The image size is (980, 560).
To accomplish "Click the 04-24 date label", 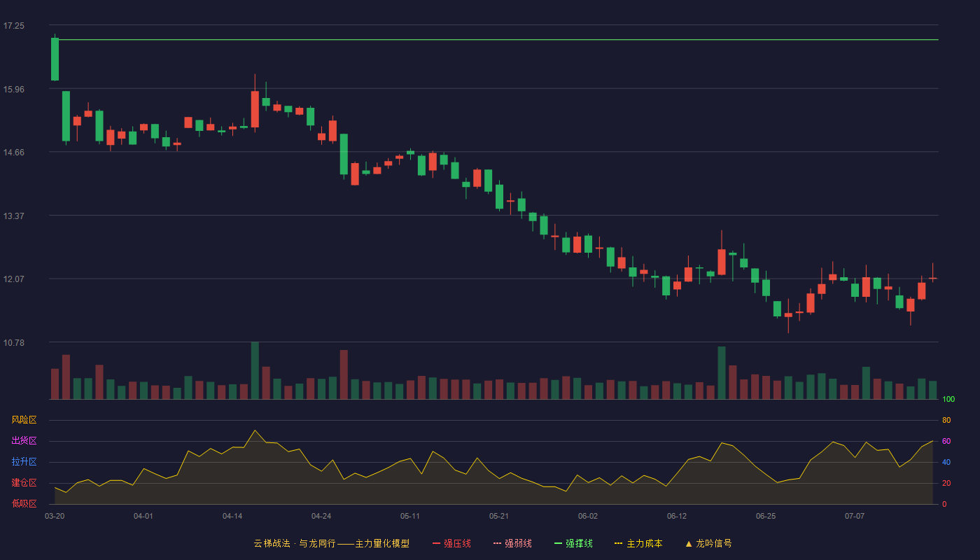I will pyautogui.click(x=321, y=516).
